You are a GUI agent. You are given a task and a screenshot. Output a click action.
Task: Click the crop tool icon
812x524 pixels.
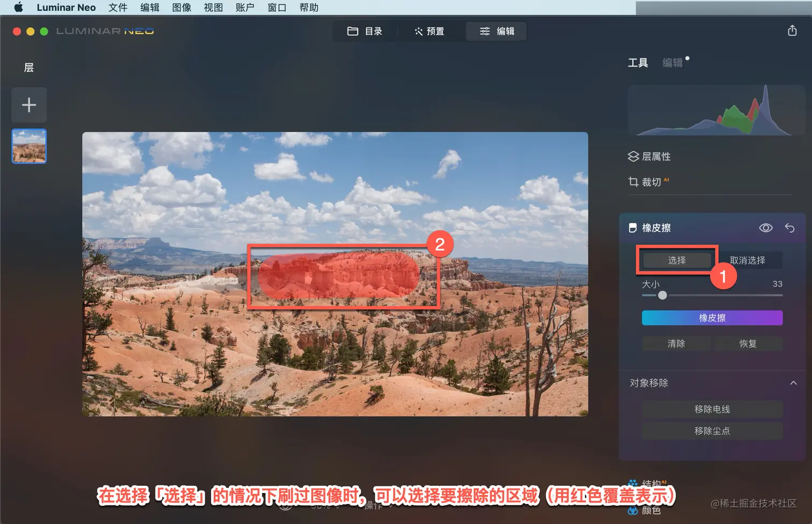point(634,182)
